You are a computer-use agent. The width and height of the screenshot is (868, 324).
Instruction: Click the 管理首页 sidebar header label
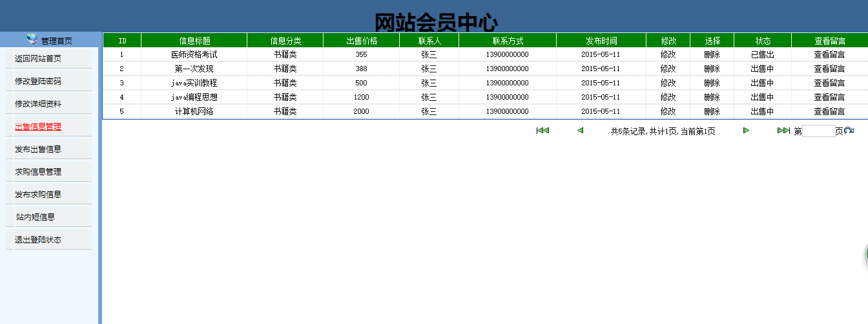tap(57, 41)
